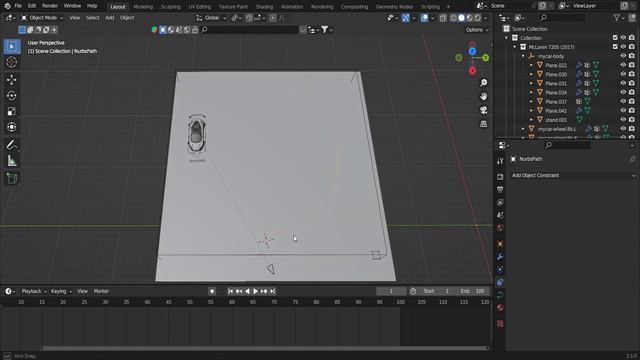
Task: Jump to the timeline start frame button
Action: coord(230,291)
